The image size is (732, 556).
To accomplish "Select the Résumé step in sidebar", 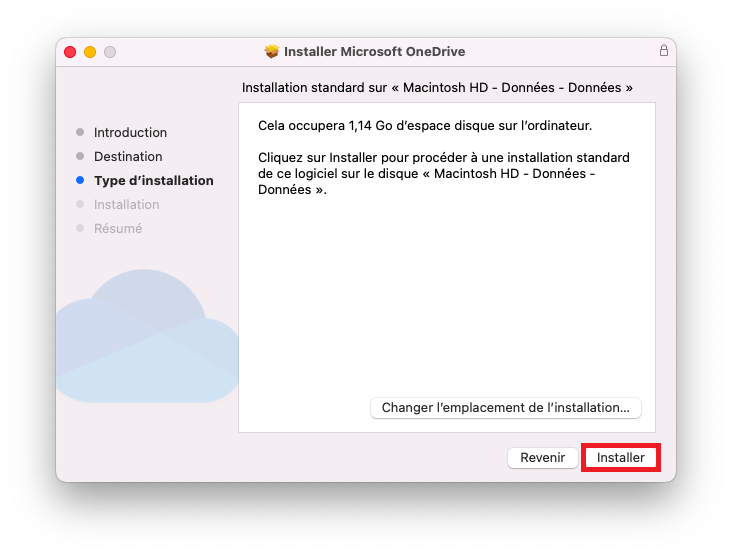I will pos(118,228).
